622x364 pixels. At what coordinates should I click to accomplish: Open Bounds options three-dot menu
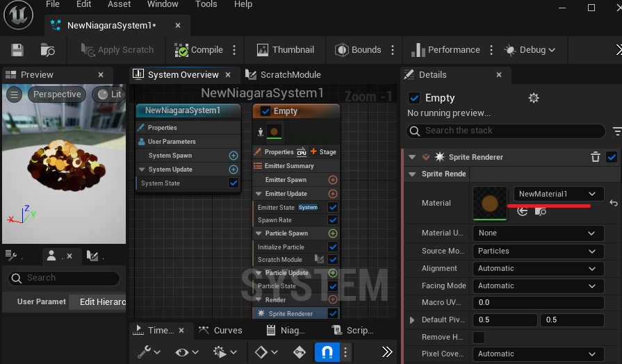tap(393, 50)
